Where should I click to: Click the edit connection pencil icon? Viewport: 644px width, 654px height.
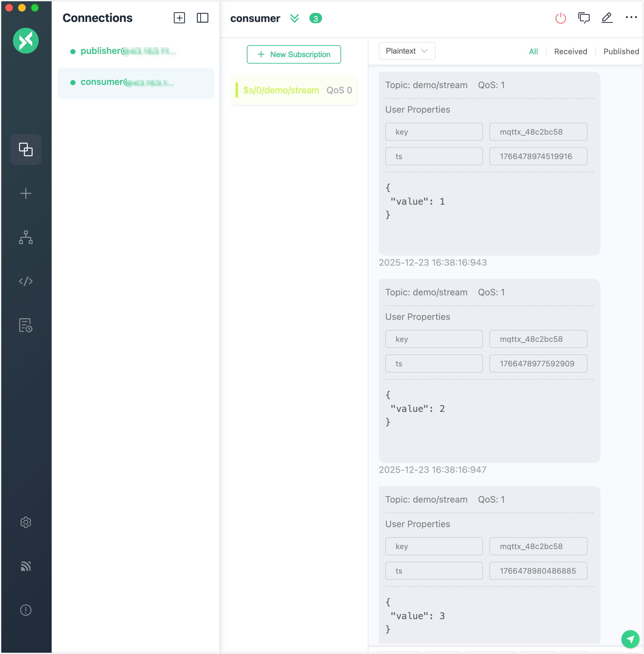click(x=607, y=18)
